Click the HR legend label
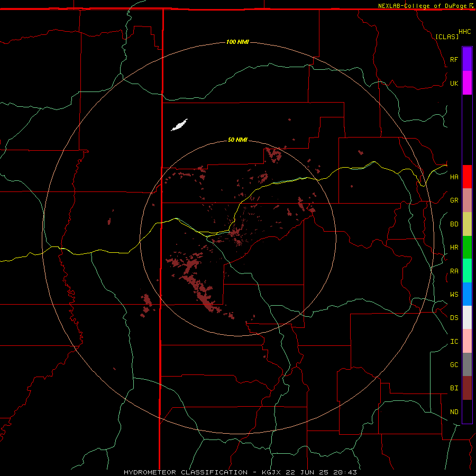The height and width of the screenshot is (476, 476). pos(454,248)
